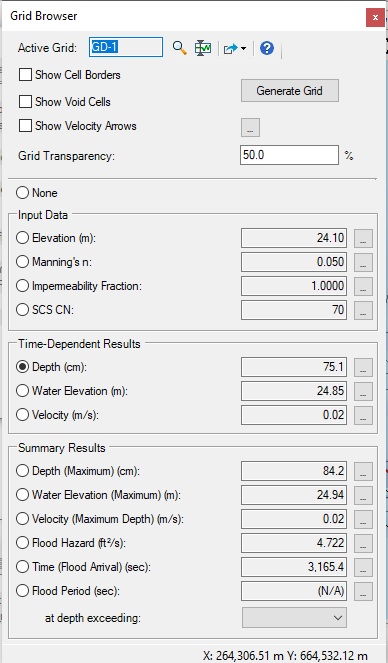The image size is (388, 663).
Task: Enable Show Velocity Arrows checkbox
Action: point(25,126)
